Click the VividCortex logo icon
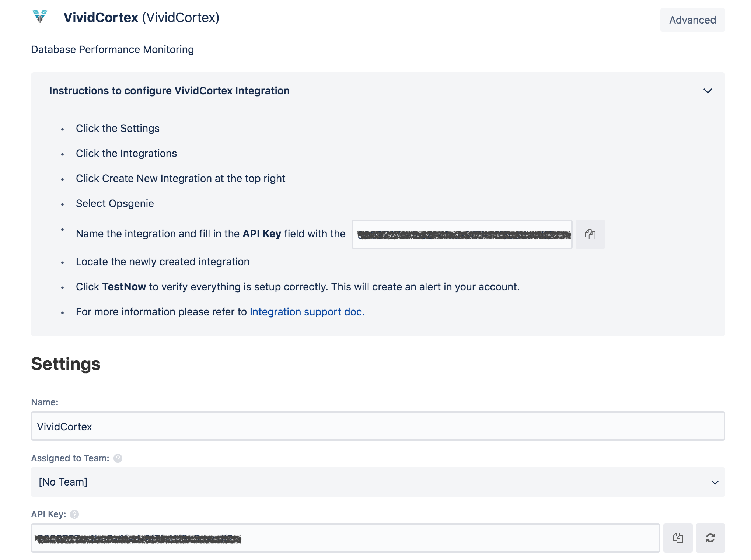Screen dimensions: 751x560 tap(40, 17)
